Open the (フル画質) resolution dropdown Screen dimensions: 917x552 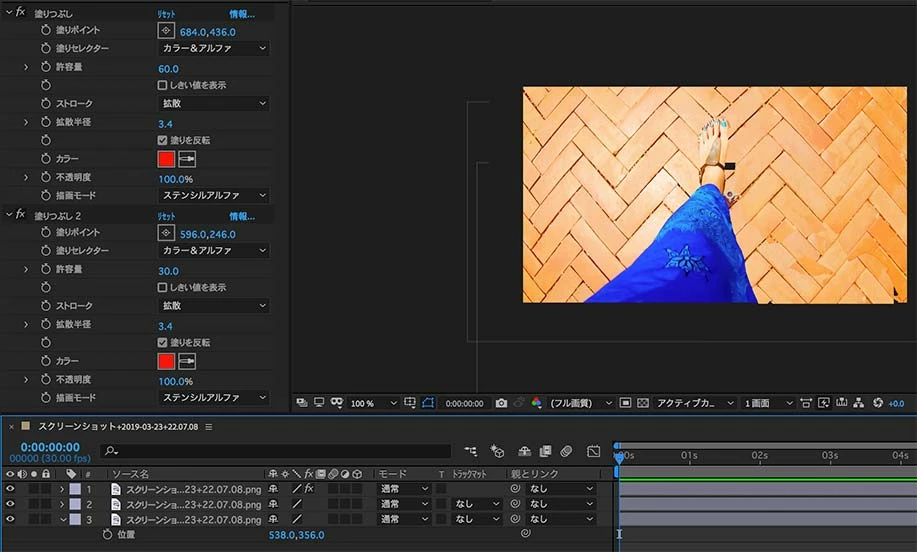[581, 403]
